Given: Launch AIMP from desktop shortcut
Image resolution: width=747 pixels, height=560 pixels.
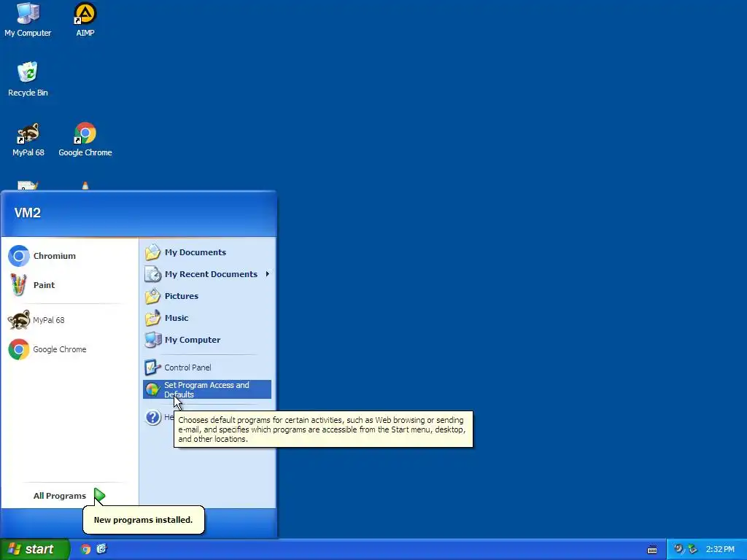Looking at the screenshot, I should (x=85, y=19).
